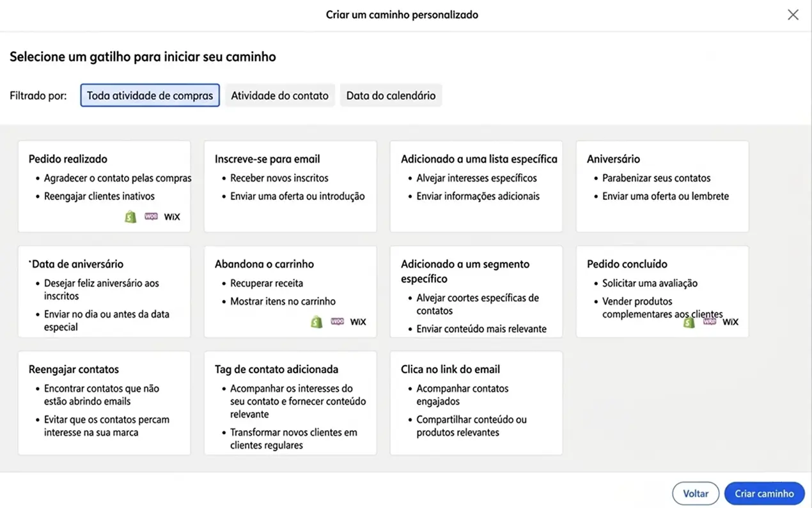
Task: Select the Wix icon on Abandona o carrinho card
Action: tap(357, 322)
